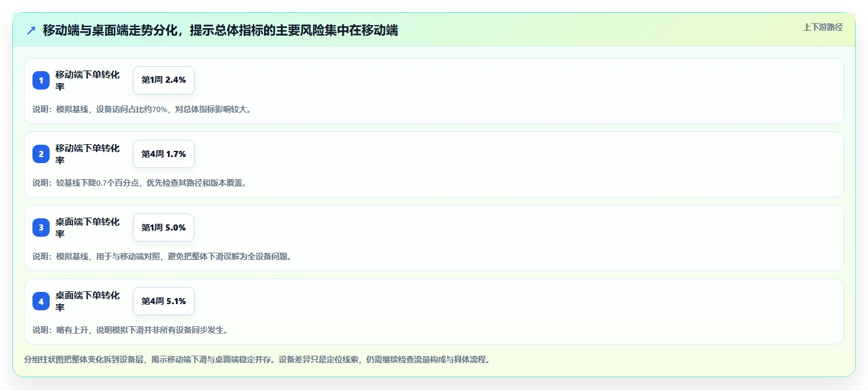The image size is (868, 390).
Task: Click footer summary starting 分组柱状图
Action: pyautogui.click(x=257, y=359)
